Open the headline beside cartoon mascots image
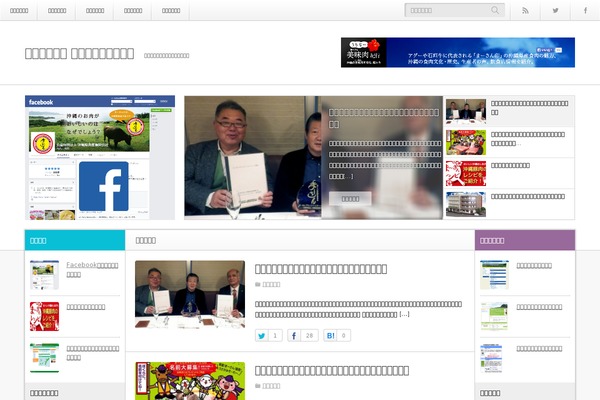The height and width of the screenshot is (400, 600). coord(332,370)
